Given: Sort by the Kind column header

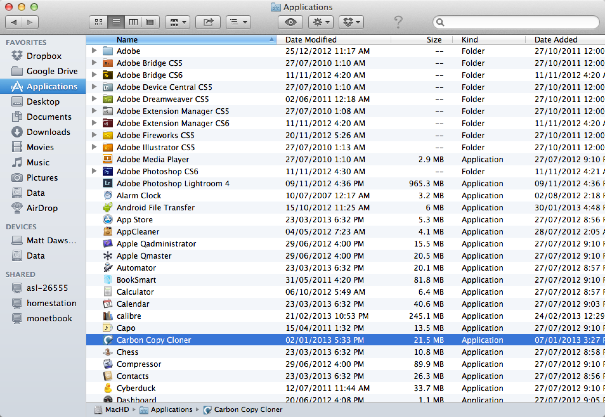Looking at the screenshot, I should pos(488,40).
